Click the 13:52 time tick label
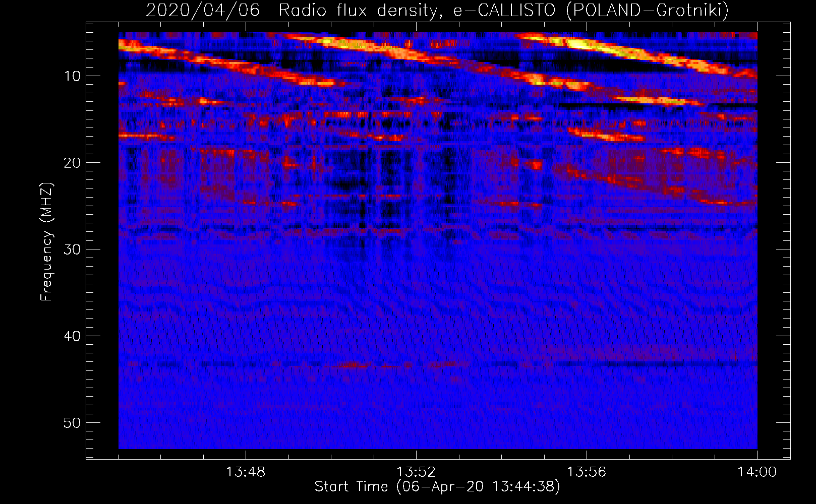Image resolution: width=816 pixels, height=504 pixels. 416,472
